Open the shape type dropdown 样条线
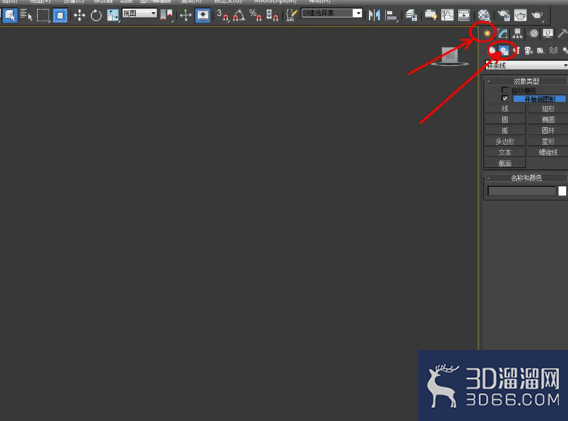Viewport: 568px width, 421px height. pyautogui.click(x=526, y=65)
